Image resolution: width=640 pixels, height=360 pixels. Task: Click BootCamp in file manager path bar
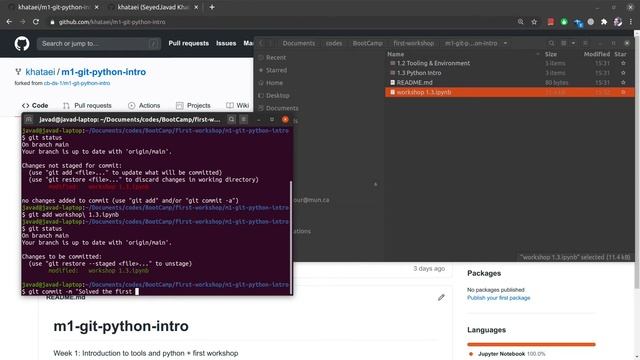coord(368,43)
